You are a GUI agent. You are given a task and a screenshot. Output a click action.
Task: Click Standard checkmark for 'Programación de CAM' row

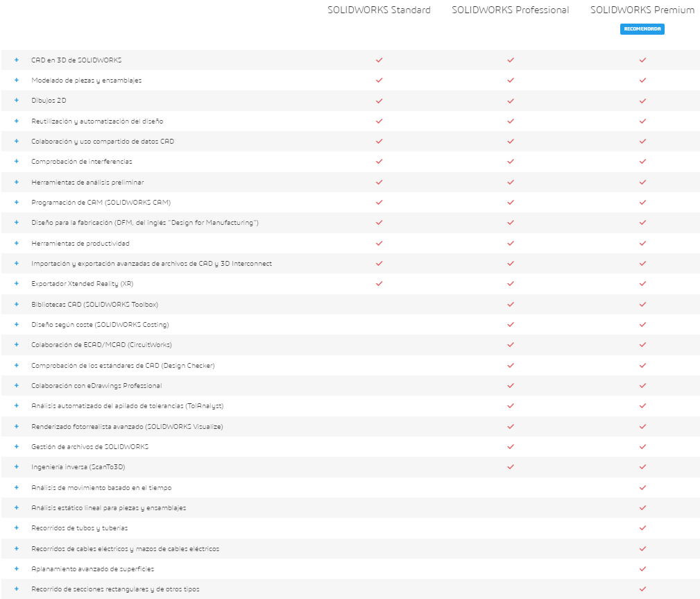(x=379, y=203)
